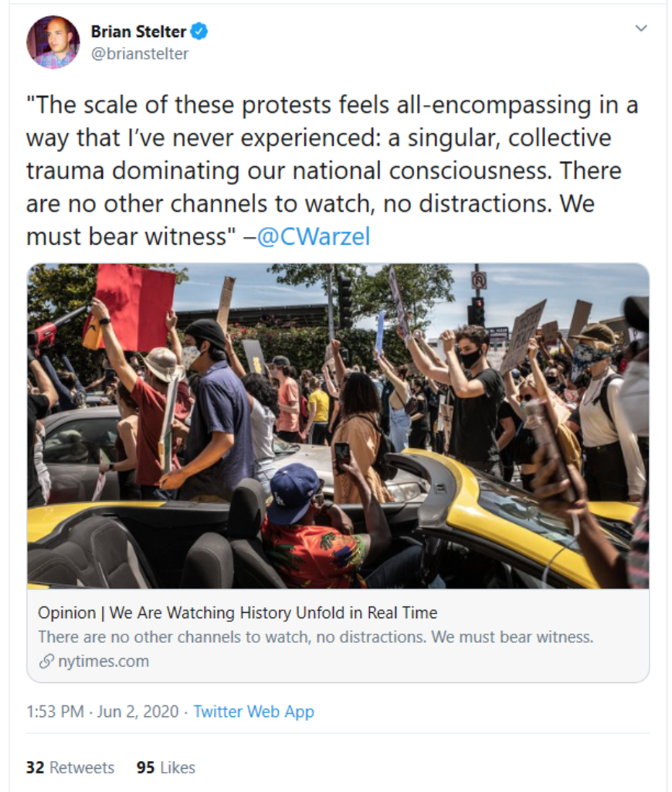View the 95 Likes list
672x792 pixels.
(165, 767)
